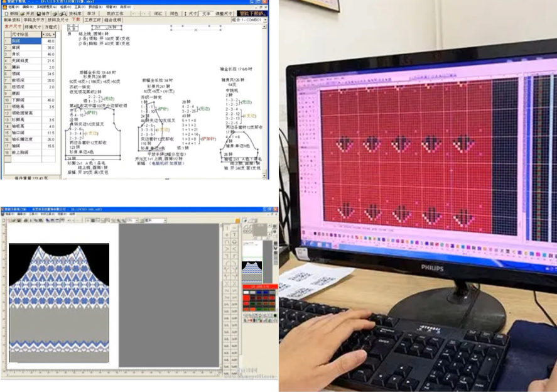557x392 pixels.
Task: Click the sweater pattern on the editor canvas
Action: (59, 303)
